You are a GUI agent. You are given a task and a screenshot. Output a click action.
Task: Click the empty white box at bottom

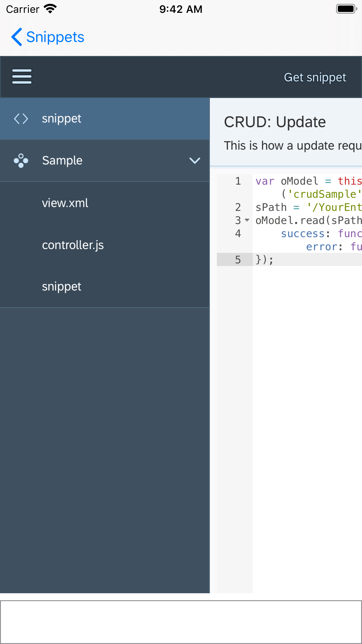(181, 622)
